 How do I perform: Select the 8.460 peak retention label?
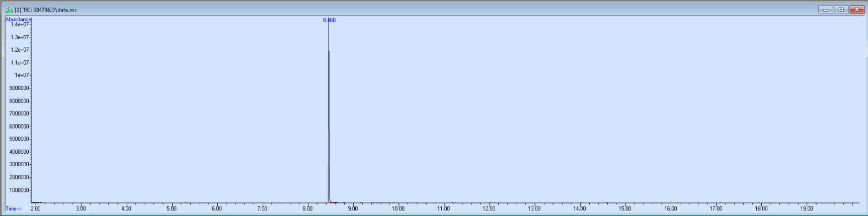click(329, 20)
